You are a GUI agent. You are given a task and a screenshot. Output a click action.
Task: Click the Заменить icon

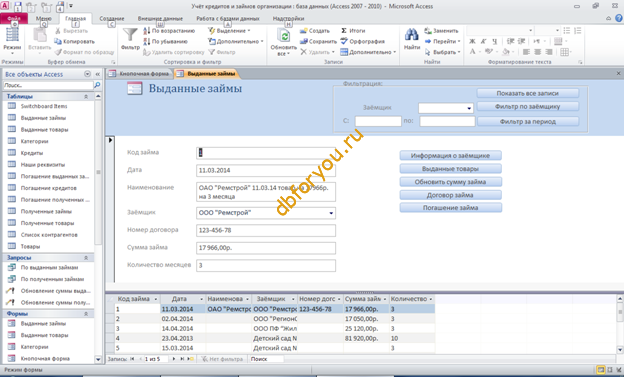[428, 31]
